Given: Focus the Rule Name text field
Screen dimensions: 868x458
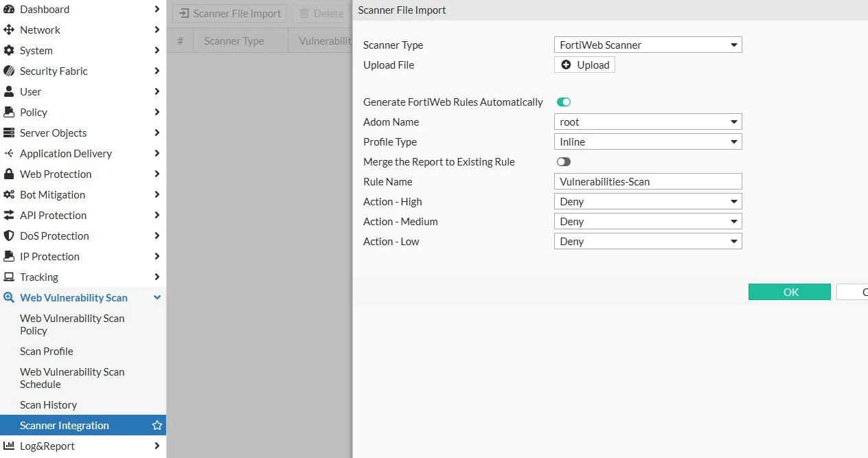Looking at the screenshot, I should click(648, 182).
